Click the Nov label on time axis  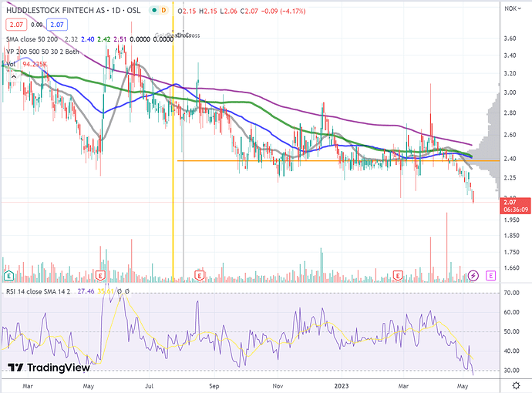(278, 386)
